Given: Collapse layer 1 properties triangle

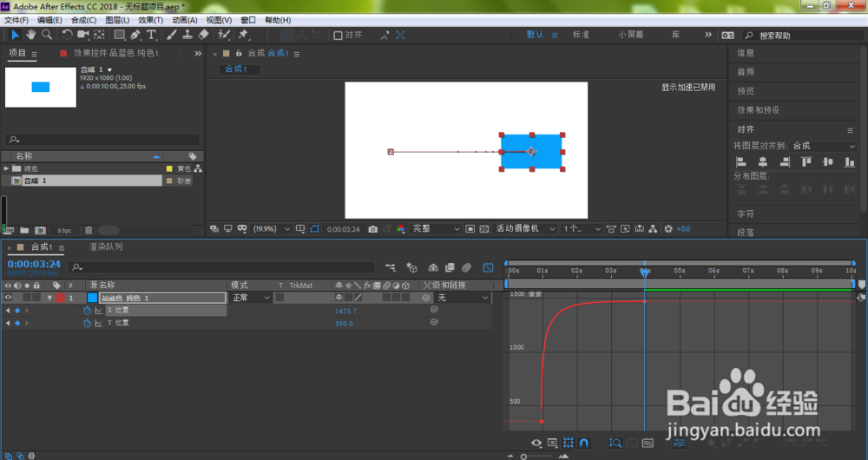Looking at the screenshot, I should coord(49,298).
